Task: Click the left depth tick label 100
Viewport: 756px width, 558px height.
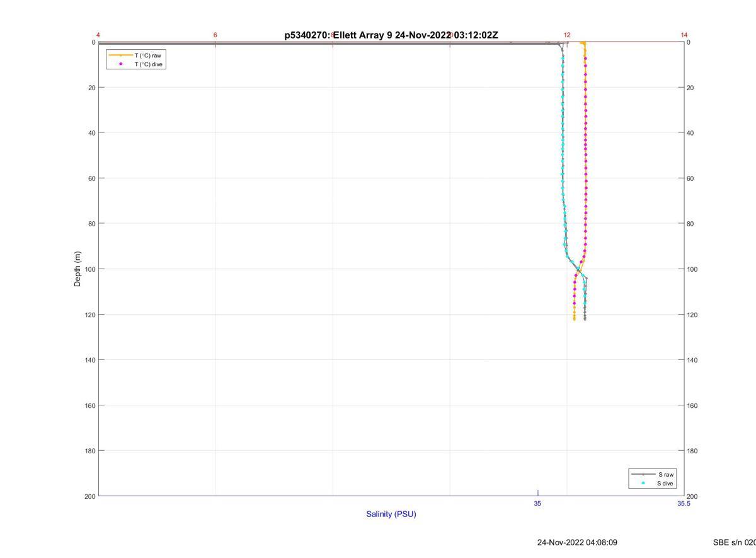Action: point(89,269)
